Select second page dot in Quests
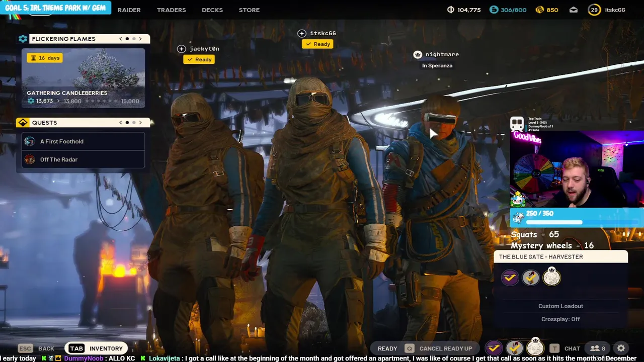This screenshot has height=362, width=644. (134, 122)
